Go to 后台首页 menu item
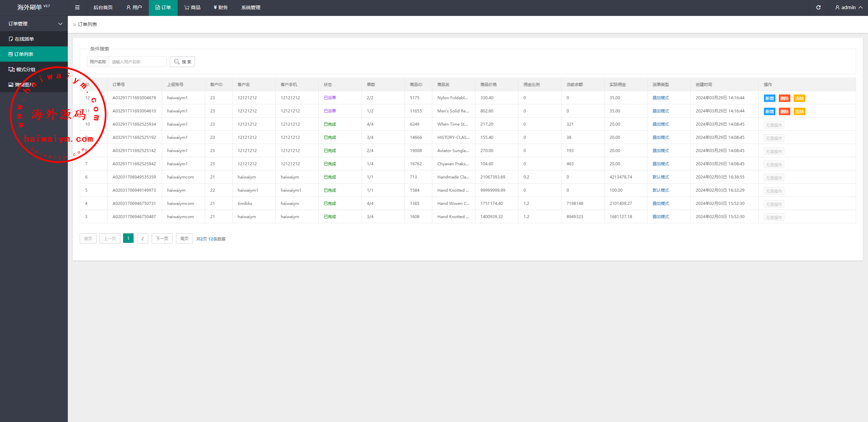This screenshot has width=868, height=422. coord(103,7)
